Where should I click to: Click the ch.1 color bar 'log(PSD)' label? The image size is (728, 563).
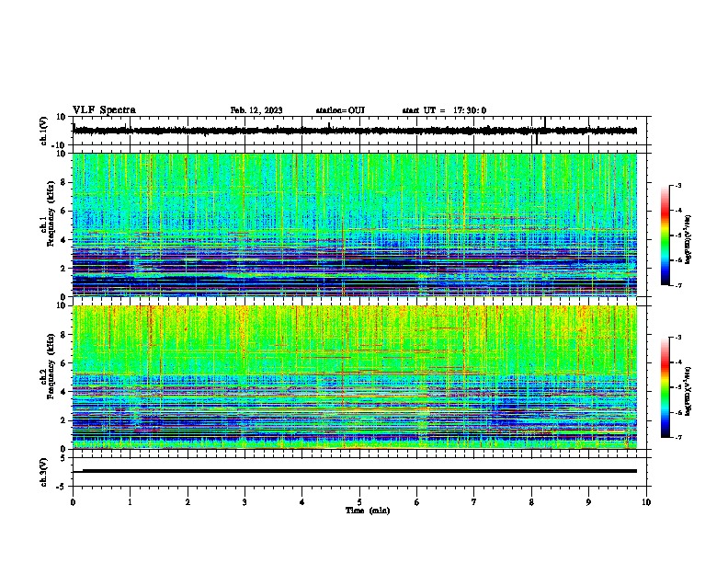point(688,240)
